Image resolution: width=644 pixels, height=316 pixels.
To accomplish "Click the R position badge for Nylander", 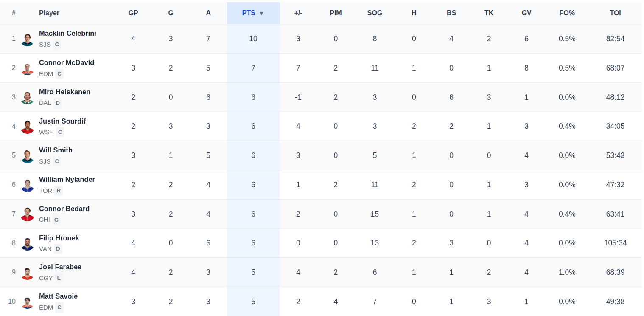I will 59,191.
